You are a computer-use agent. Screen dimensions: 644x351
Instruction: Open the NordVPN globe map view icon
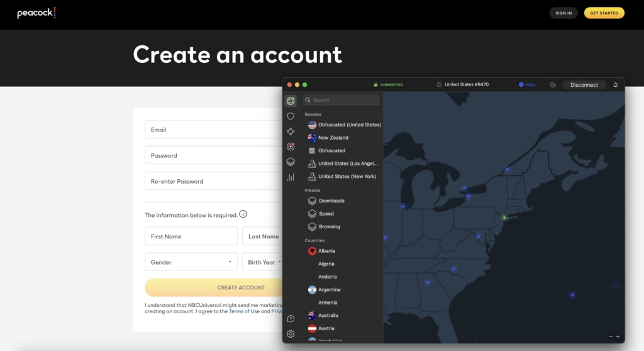click(x=291, y=101)
